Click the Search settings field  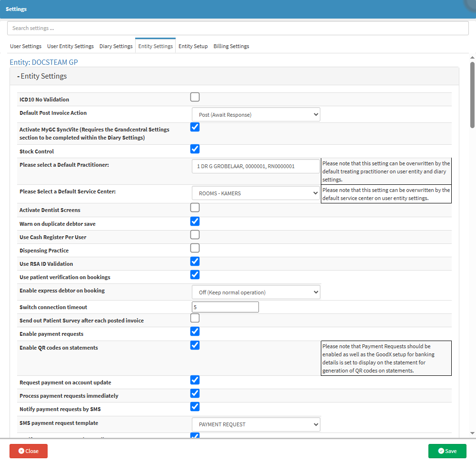point(238,28)
